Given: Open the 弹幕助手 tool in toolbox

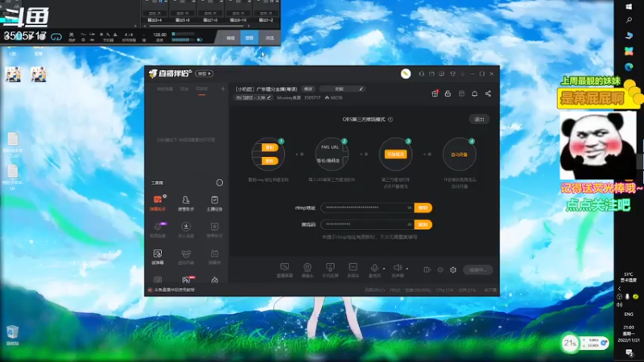Looking at the screenshot, I should (x=157, y=203).
